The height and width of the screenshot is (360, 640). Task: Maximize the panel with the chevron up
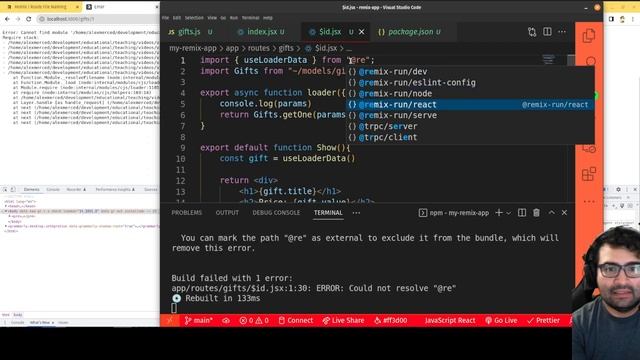tap(551, 213)
